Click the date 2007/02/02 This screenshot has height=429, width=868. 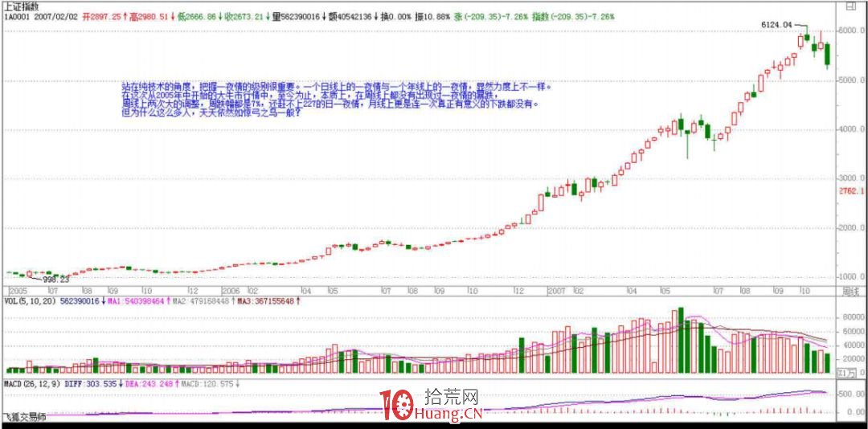(56, 17)
